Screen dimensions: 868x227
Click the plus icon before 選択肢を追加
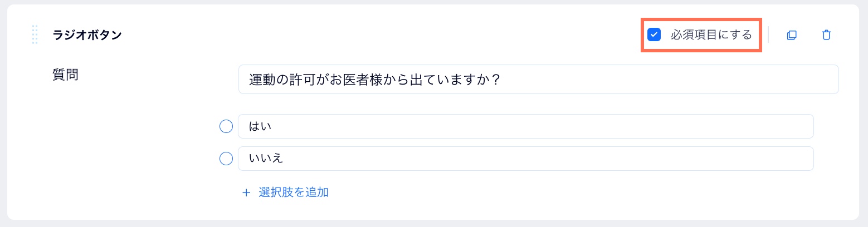click(246, 193)
